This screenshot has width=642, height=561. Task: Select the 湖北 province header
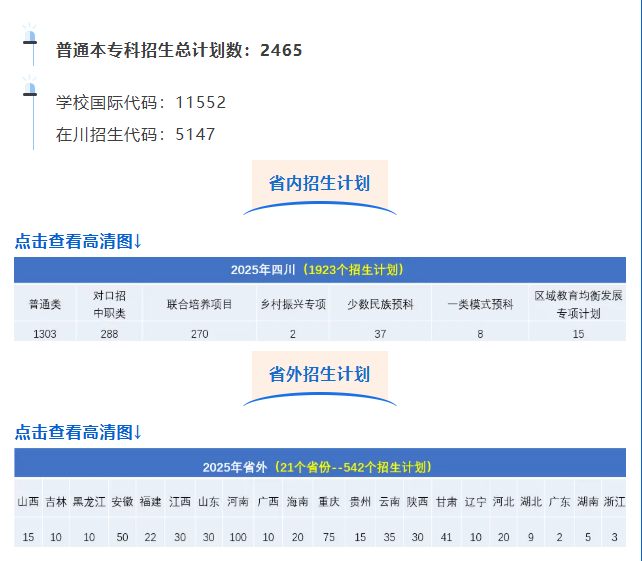[531, 502]
